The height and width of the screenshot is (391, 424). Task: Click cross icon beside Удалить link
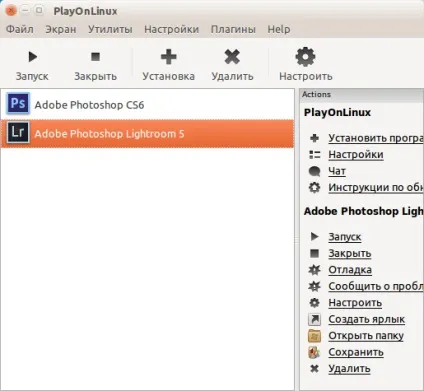click(314, 369)
